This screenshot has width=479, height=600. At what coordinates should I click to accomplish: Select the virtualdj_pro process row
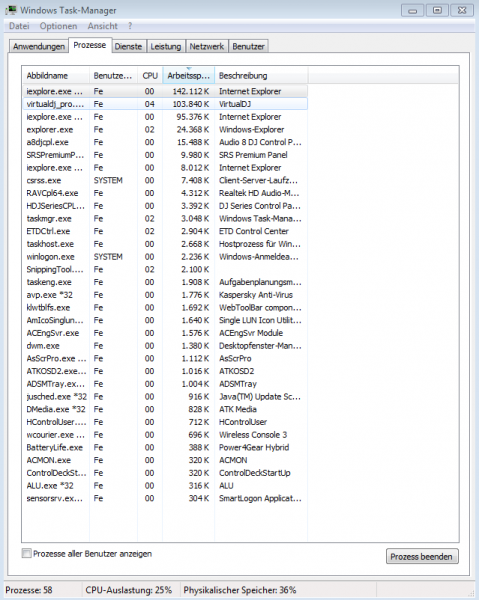(x=165, y=104)
